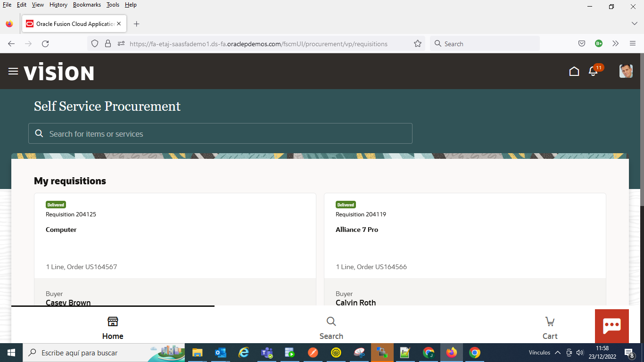Image resolution: width=644 pixels, height=362 pixels.
Task: Open the Bookmarks menu
Action: click(87, 5)
